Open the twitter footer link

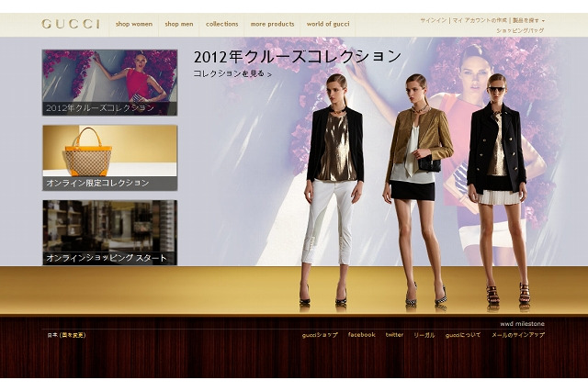tap(394, 335)
